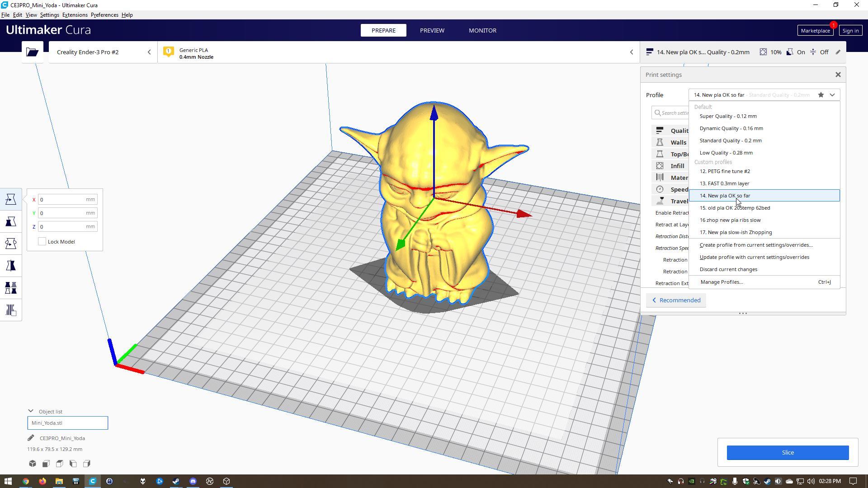Image resolution: width=868 pixels, height=488 pixels.
Task: Expand the Generic PLA material selector
Action: tap(631, 52)
